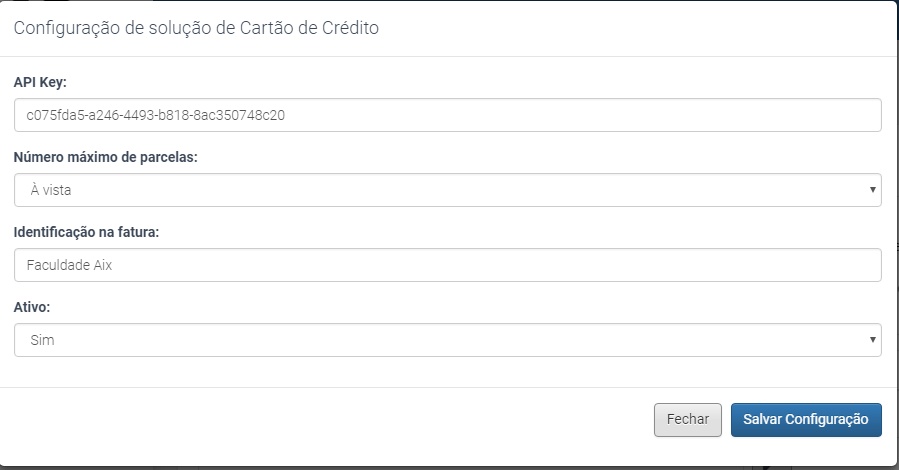The height and width of the screenshot is (470, 899).
Task: Click the 'Configuração de solução de Cartão de Crédito' title
Action: pos(196,28)
